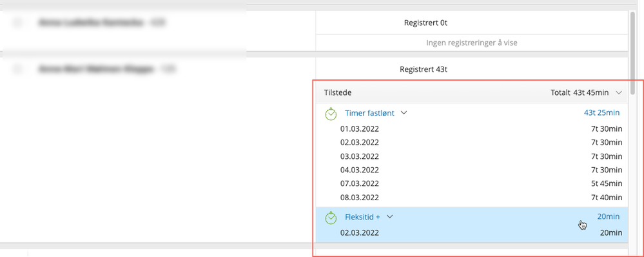Collapse Fleksitid + with its chevron
Screen dimensions: 644x257
pos(390,217)
